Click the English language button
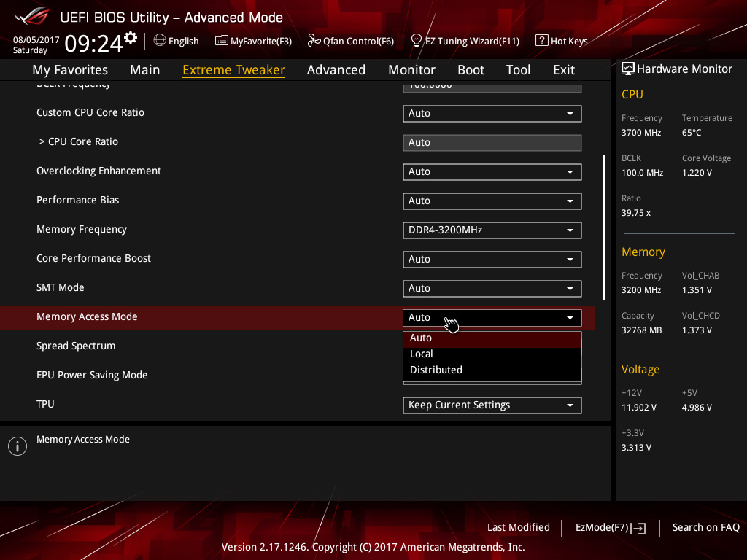Viewport: 747px width, 560px height. pyautogui.click(x=177, y=41)
